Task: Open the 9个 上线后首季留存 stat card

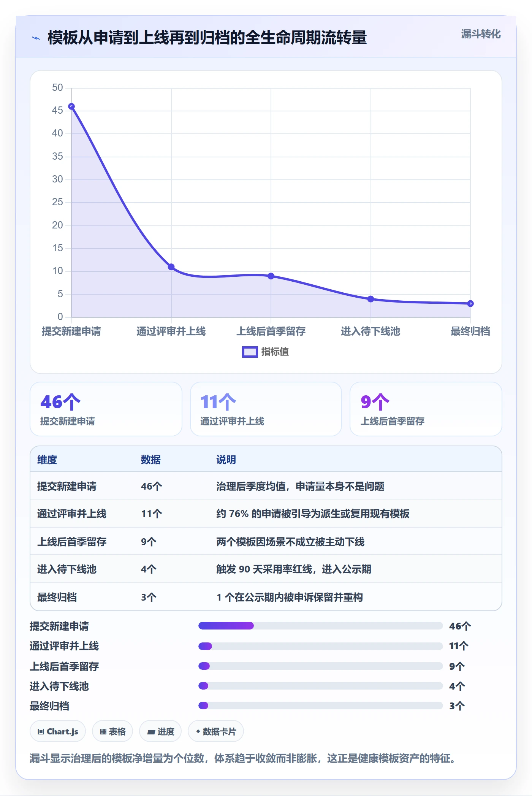Action: coord(426,409)
